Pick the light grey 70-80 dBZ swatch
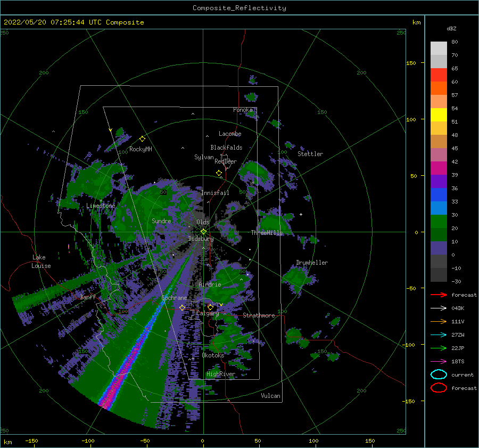 coord(439,48)
